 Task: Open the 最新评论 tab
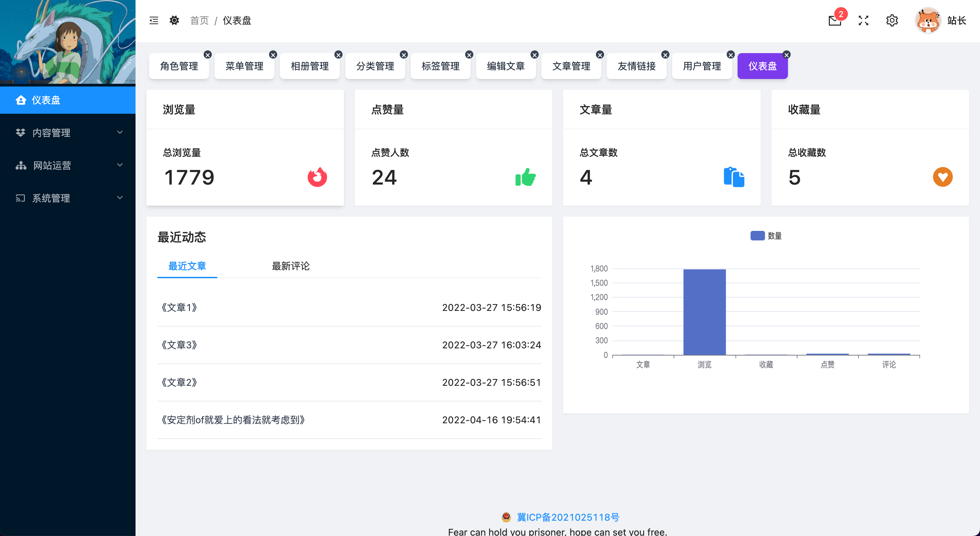point(291,266)
